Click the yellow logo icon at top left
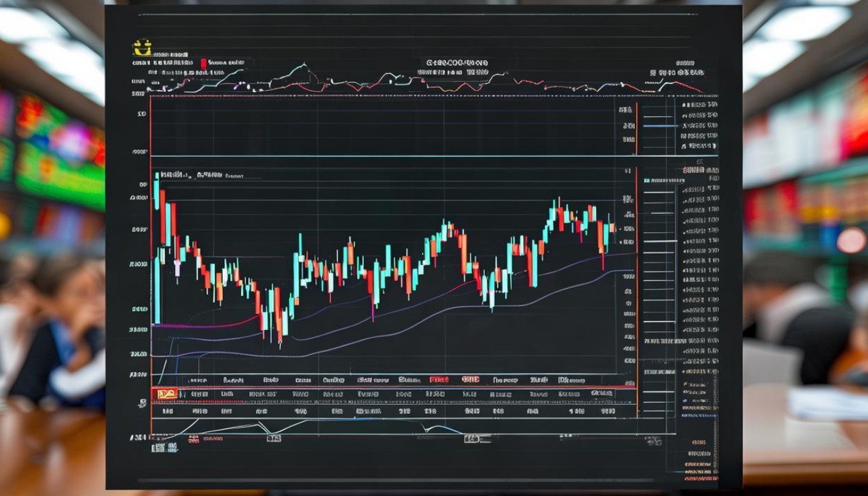The image size is (868, 496). point(142,48)
